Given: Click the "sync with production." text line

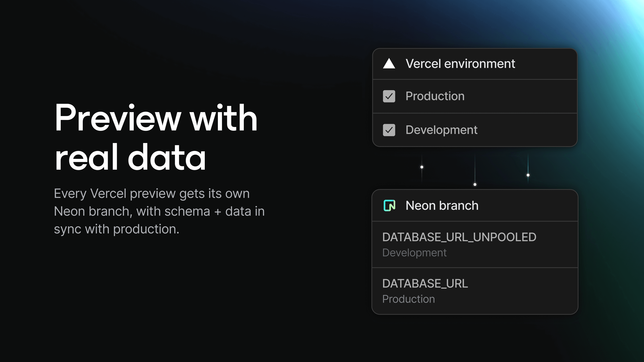Looking at the screenshot, I should [x=117, y=229].
